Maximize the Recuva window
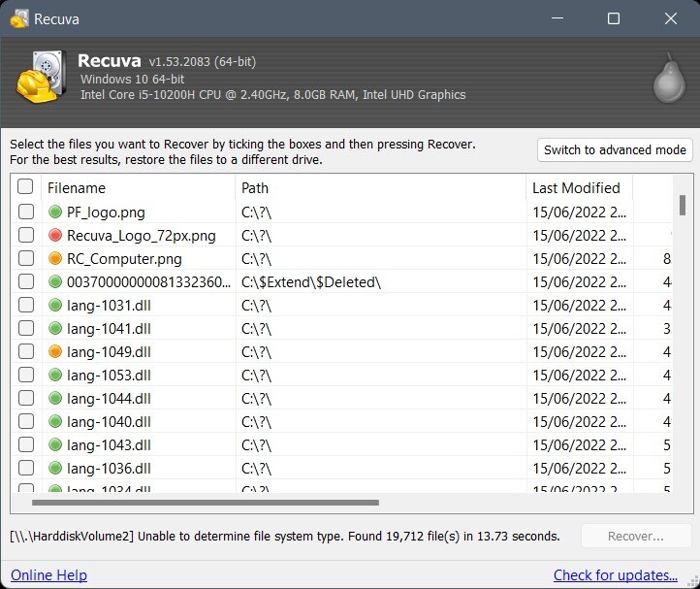 pyautogui.click(x=614, y=18)
